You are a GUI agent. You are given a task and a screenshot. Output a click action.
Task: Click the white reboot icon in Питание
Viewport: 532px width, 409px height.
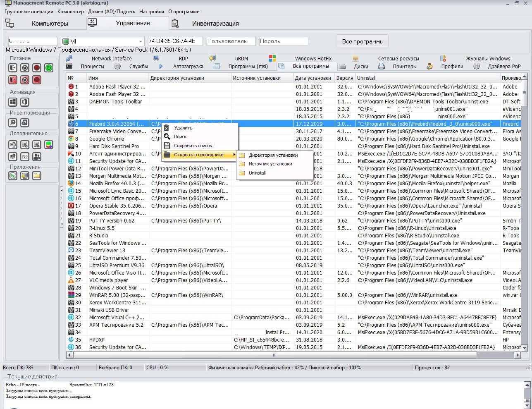[x=25, y=68]
